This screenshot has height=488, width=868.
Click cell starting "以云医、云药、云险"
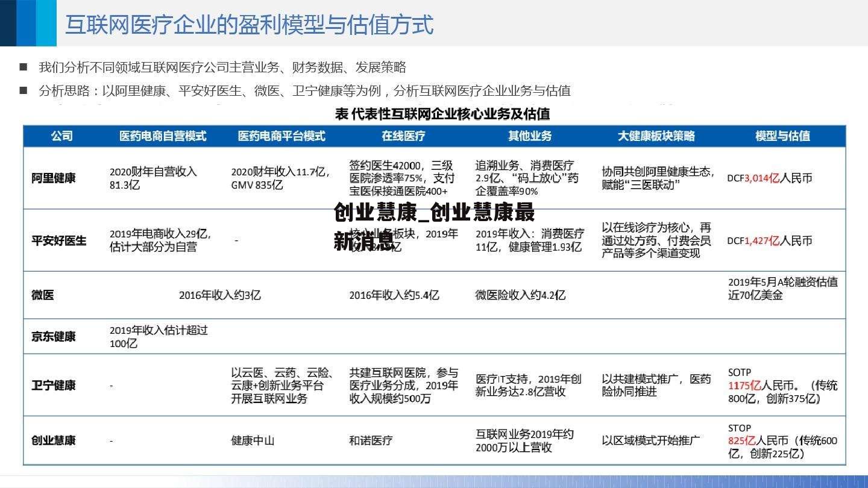(283, 386)
